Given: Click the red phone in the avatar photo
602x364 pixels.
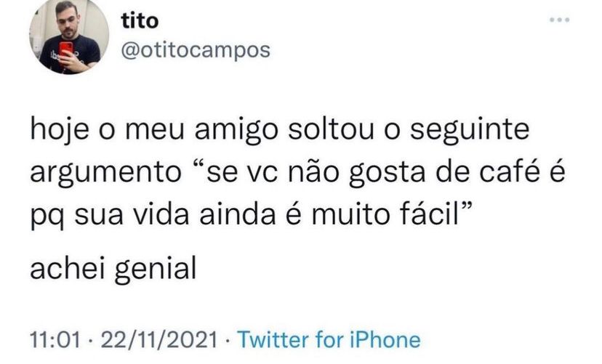Looking at the screenshot, I should 66,50.
